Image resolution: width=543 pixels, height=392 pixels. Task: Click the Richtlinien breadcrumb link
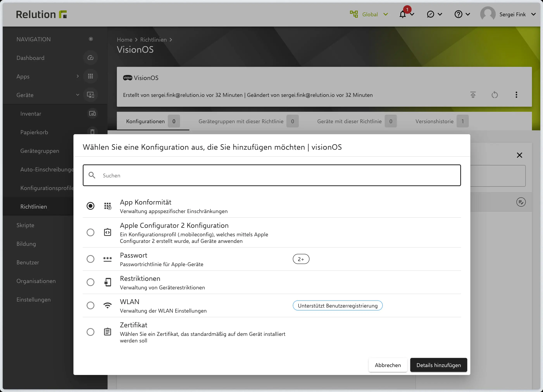tap(153, 40)
